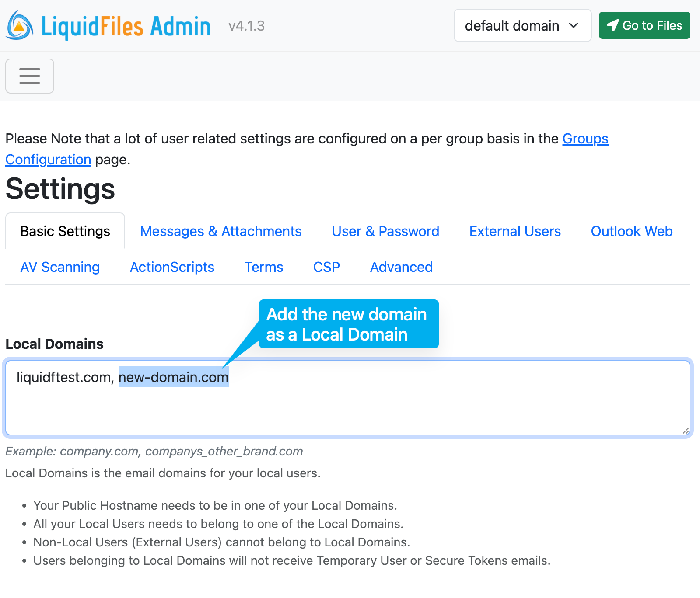This screenshot has height=598, width=700.
Task: Open the Terms configuration tab
Action: coord(263,267)
